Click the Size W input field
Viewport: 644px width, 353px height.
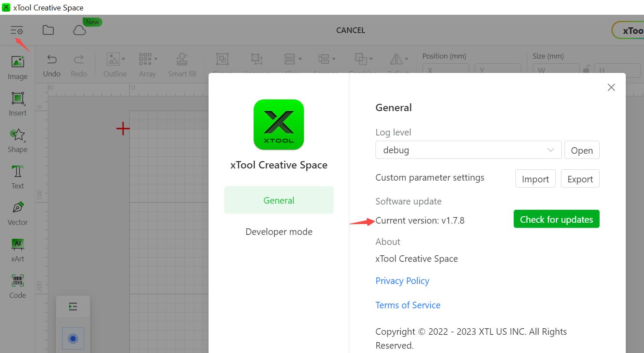pyautogui.click(x=556, y=69)
